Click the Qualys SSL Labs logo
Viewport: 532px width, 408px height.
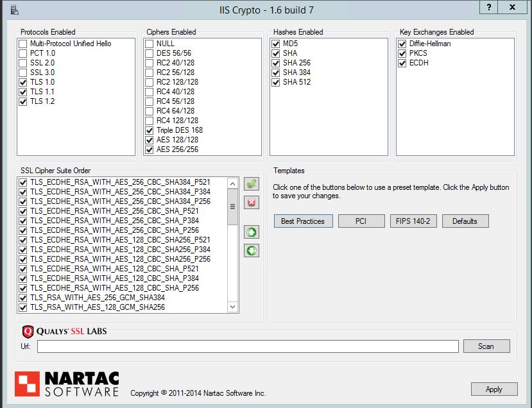pos(64,332)
